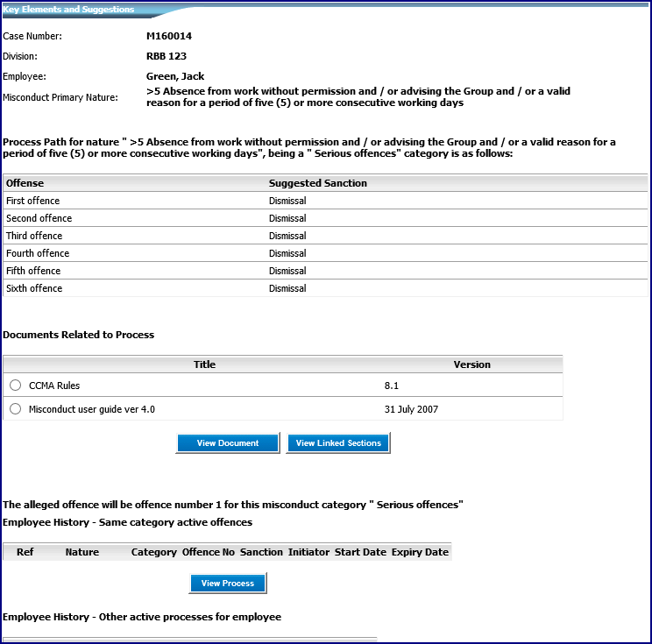Click the version value 8.1
The height and width of the screenshot is (644, 652).
click(391, 386)
